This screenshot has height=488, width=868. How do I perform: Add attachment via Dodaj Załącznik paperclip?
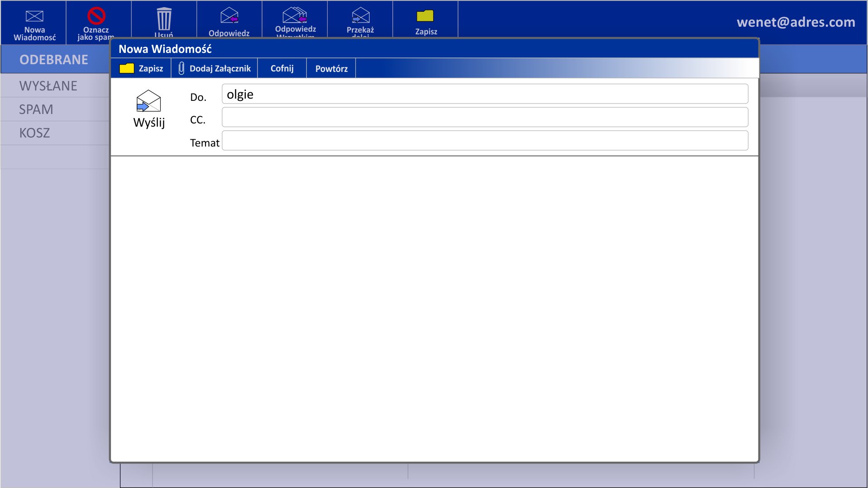pos(181,68)
